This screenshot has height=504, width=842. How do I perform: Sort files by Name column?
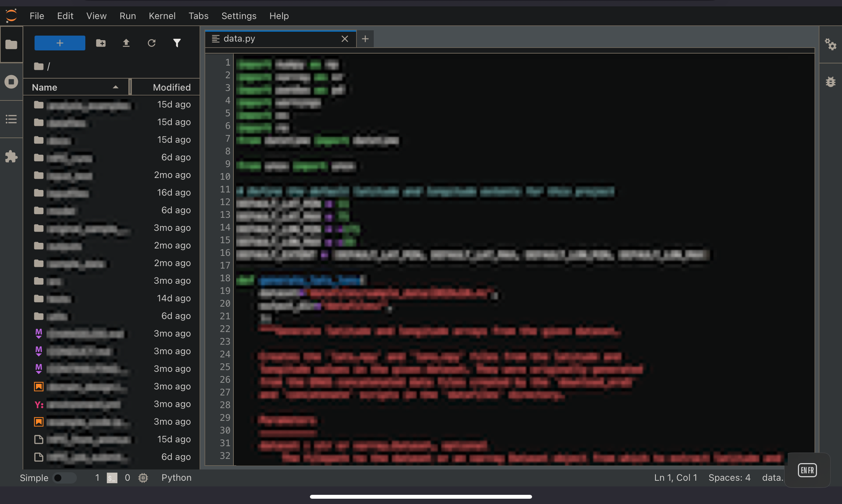pos(76,87)
